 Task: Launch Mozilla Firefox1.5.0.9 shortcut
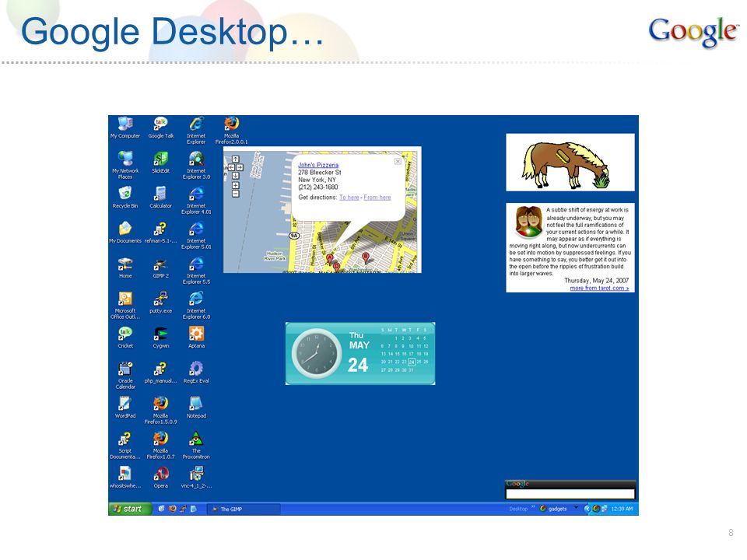(161, 410)
